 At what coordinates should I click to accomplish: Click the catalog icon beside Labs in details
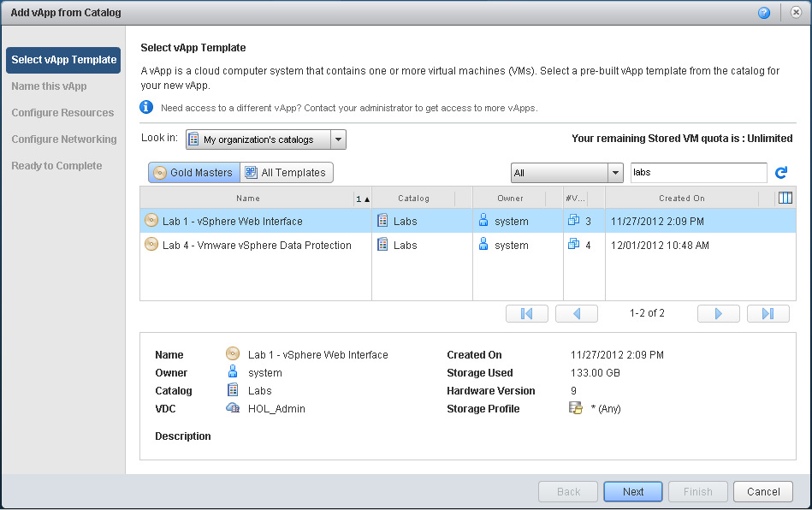point(233,389)
